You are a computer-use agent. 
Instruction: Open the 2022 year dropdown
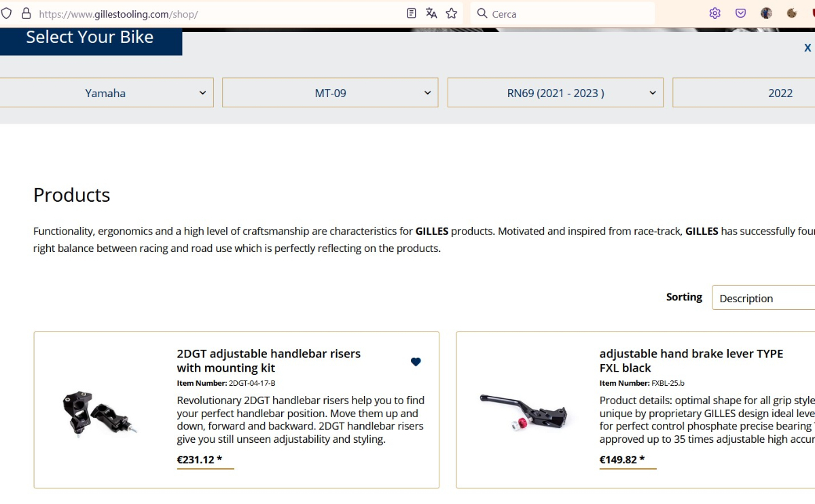click(744, 93)
